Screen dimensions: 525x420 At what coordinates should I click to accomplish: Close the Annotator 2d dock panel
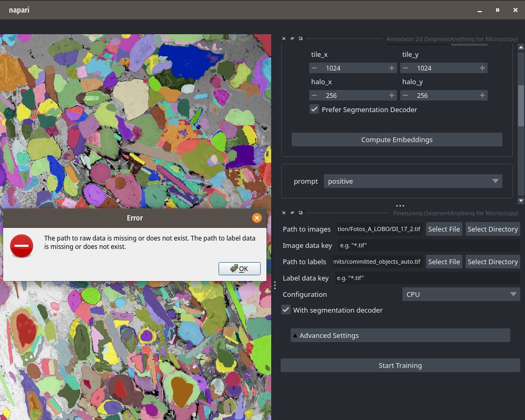(284, 38)
